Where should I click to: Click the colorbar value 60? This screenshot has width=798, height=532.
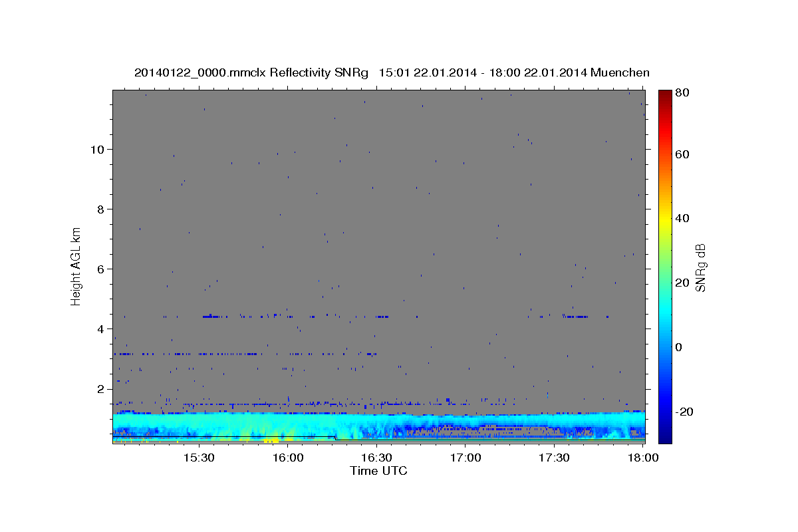[x=682, y=154]
